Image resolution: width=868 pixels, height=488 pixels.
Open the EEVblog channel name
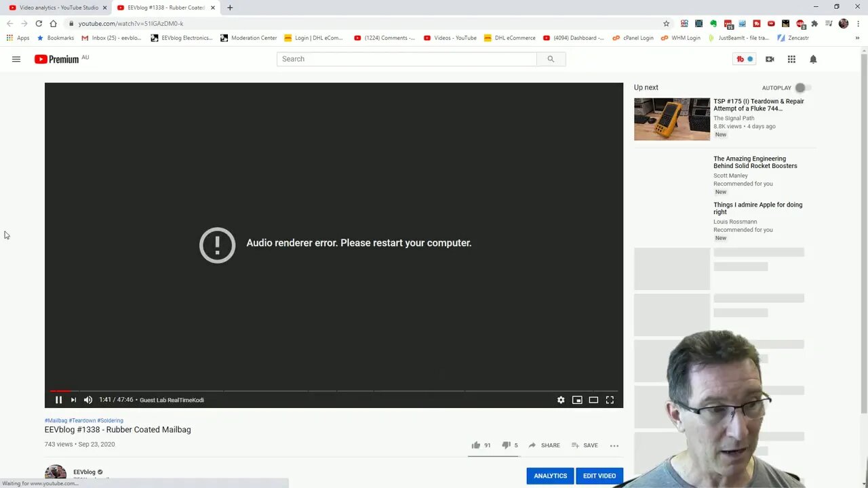(84, 472)
